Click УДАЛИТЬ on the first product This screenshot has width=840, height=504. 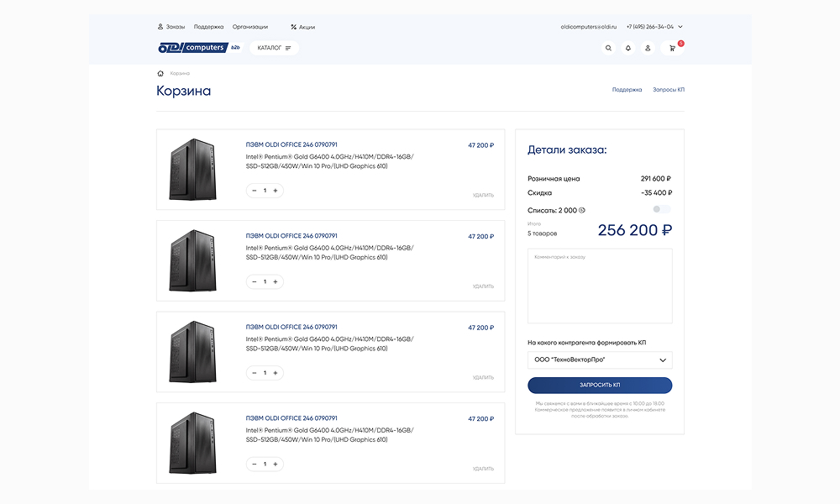pyautogui.click(x=483, y=195)
